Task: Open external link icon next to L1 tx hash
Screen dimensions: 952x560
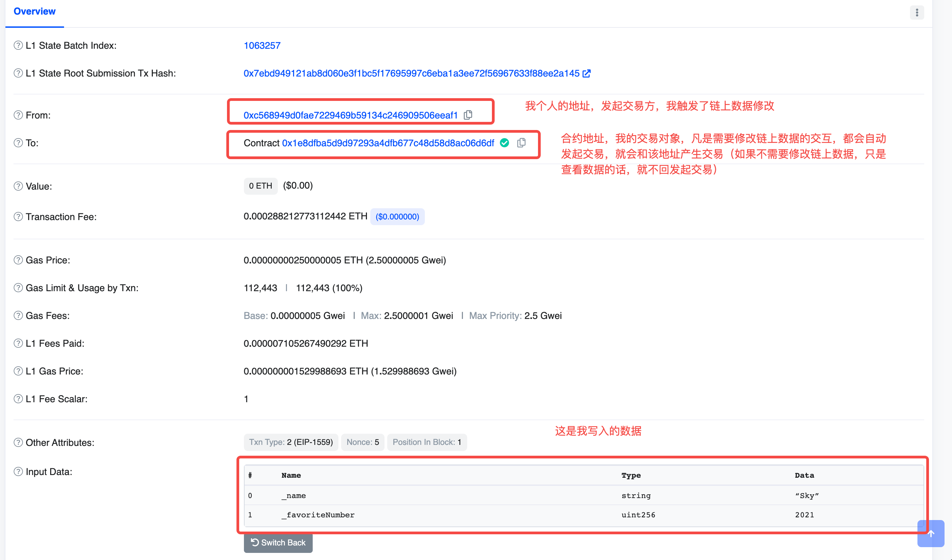Action: (x=587, y=73)
